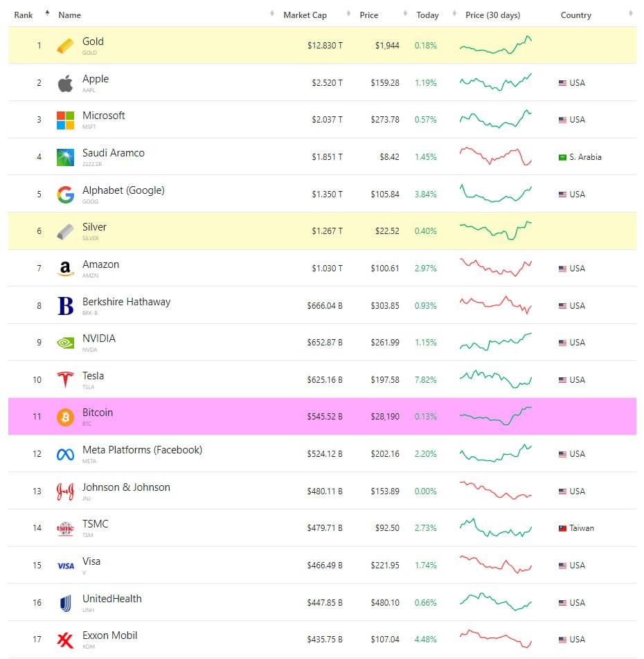Click the Amazon logo icon
The height and width of the screenshot is (659, 644).
tap(65, 269)
